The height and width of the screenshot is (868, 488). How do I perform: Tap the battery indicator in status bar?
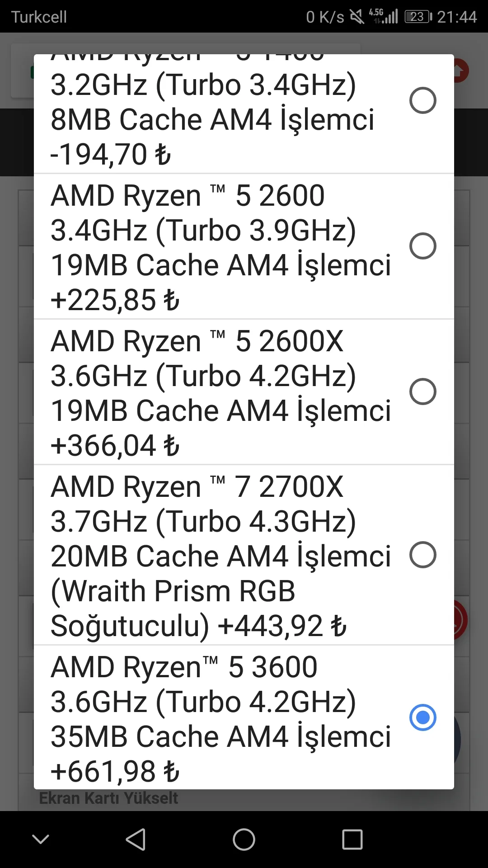tap(418, 17)
